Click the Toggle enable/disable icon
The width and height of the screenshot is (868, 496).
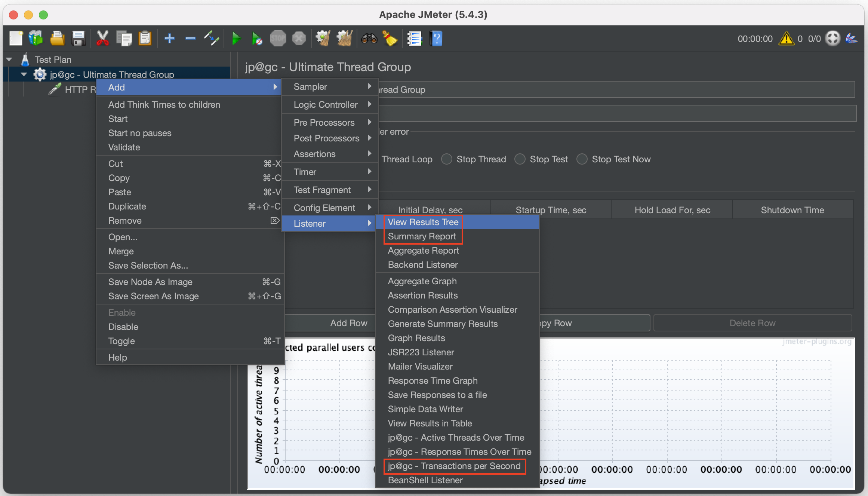click(x=211, y=38)
